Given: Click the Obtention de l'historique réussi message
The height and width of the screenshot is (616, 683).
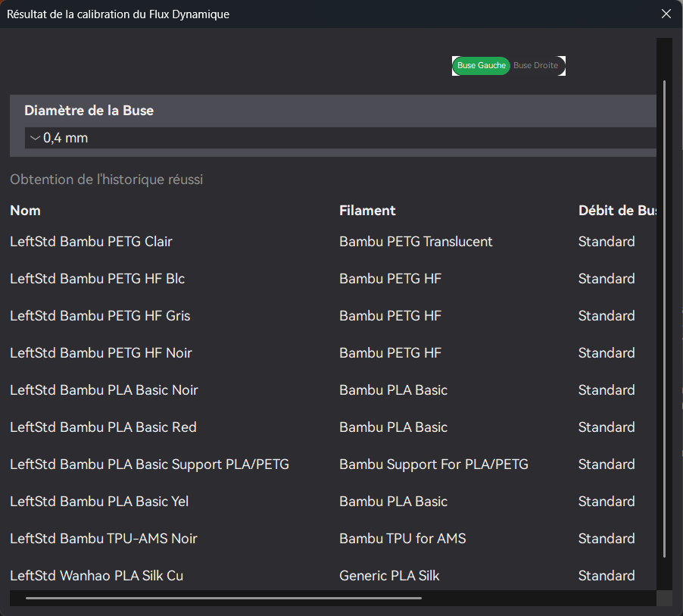Looking at the screenshot, I should (106, 180).
